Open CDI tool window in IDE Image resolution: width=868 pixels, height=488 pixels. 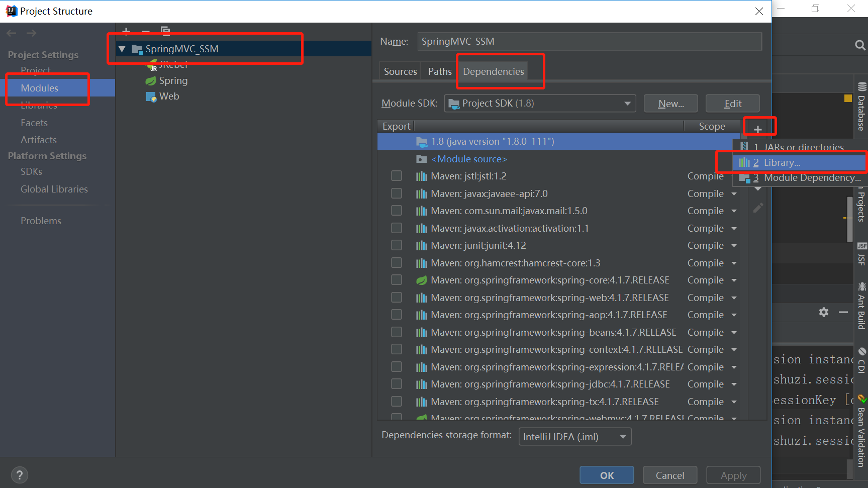861,360
